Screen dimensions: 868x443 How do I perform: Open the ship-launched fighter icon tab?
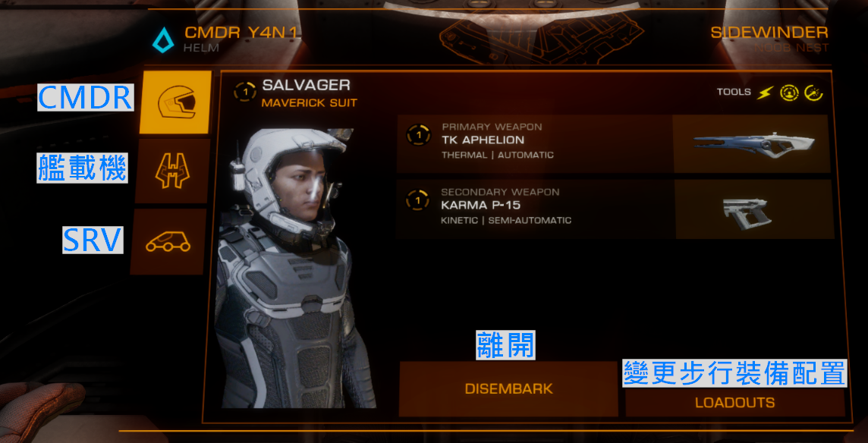tap(172, 171)
